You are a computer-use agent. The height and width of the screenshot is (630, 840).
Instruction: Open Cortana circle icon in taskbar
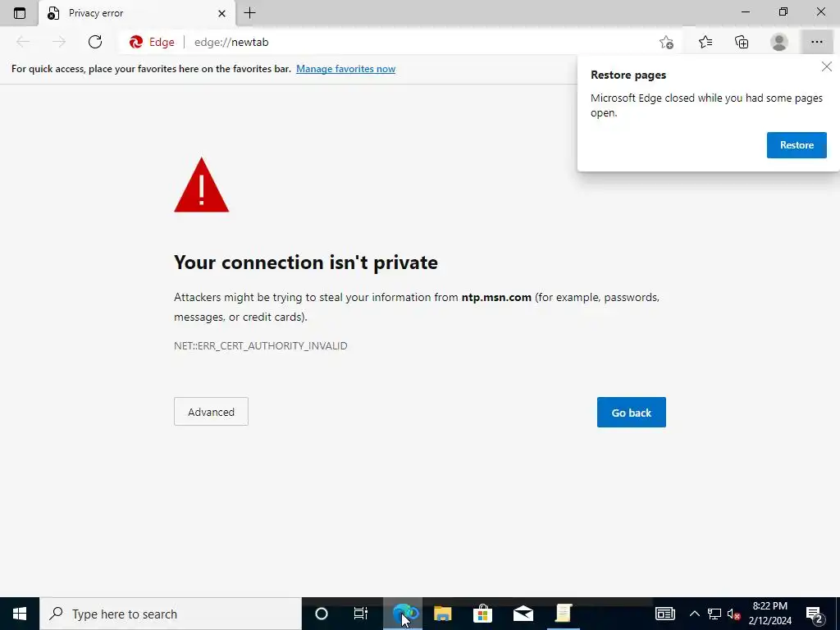coord(322,614)
